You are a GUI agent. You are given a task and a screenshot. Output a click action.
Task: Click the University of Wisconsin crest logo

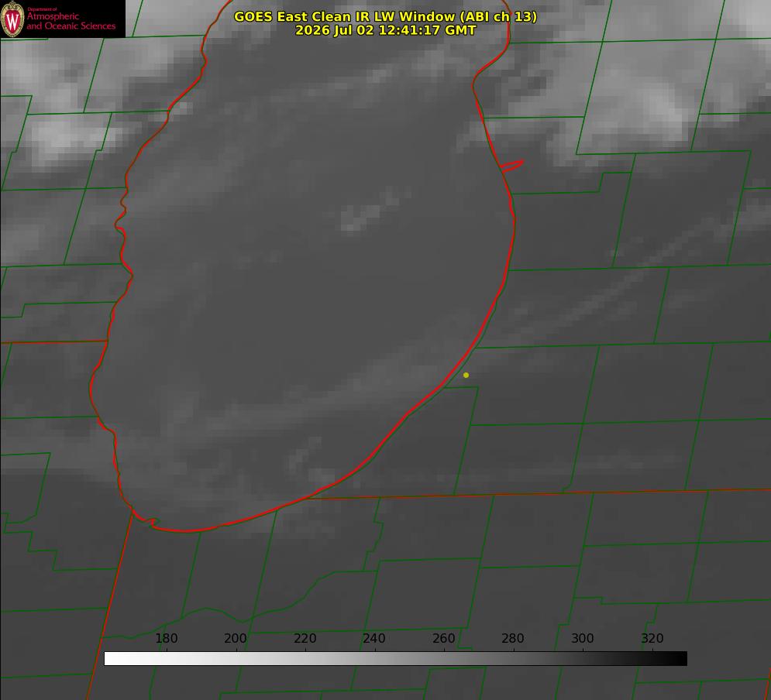[12, 19]
